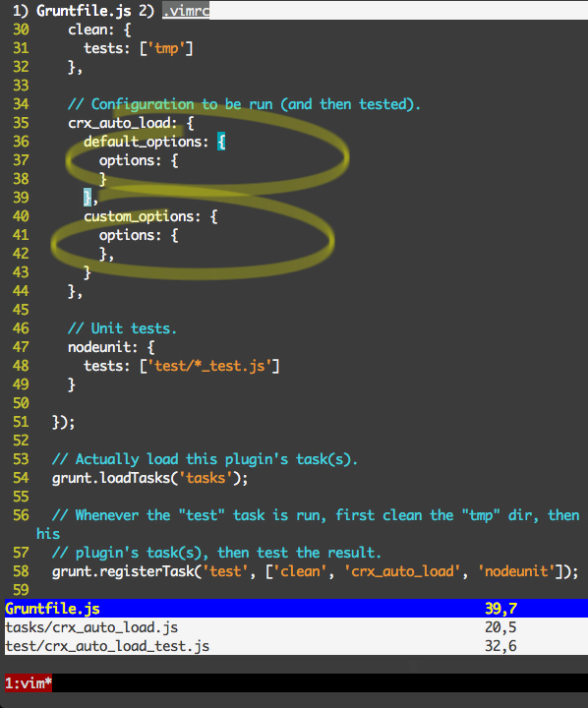Click the 'nodeunit' string on line 58

coord(516,571)
